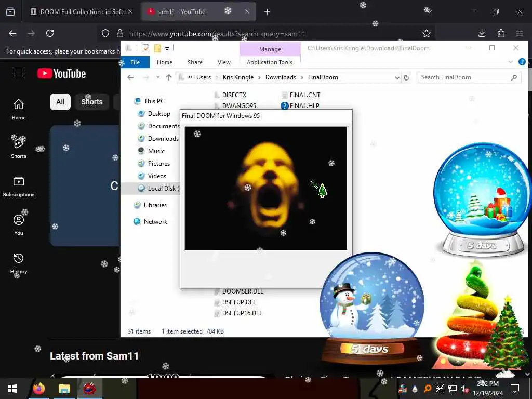Select the DSETUP16.DLL file
The image size is (532, 399).
pyautogui.click(x=242, y=313)
